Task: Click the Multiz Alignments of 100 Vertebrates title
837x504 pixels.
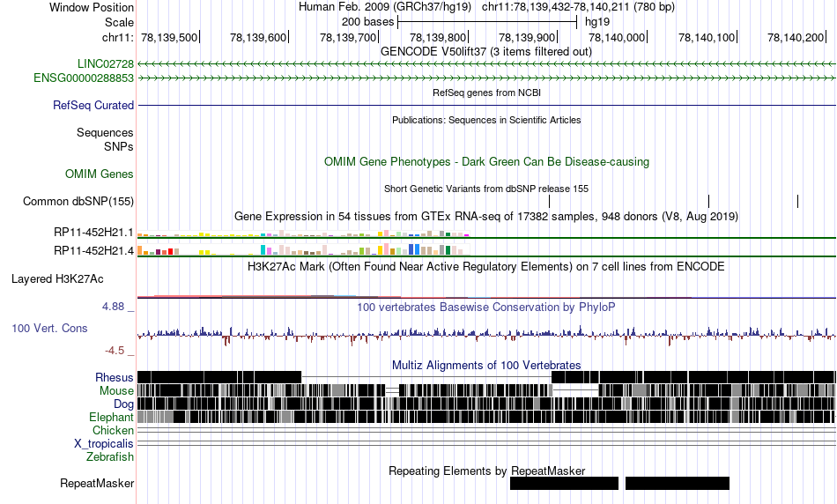Action: (x=486, y=365)
